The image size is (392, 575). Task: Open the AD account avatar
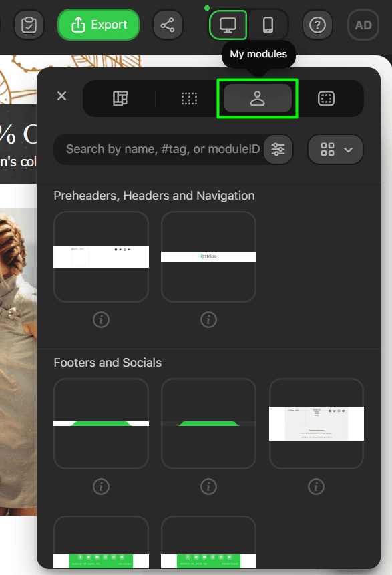363,25
